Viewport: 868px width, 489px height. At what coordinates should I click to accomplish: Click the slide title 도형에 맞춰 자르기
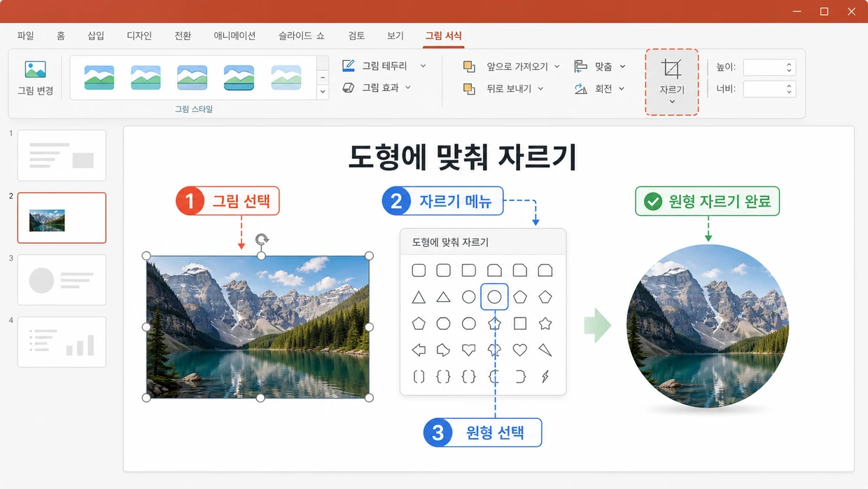462,157
